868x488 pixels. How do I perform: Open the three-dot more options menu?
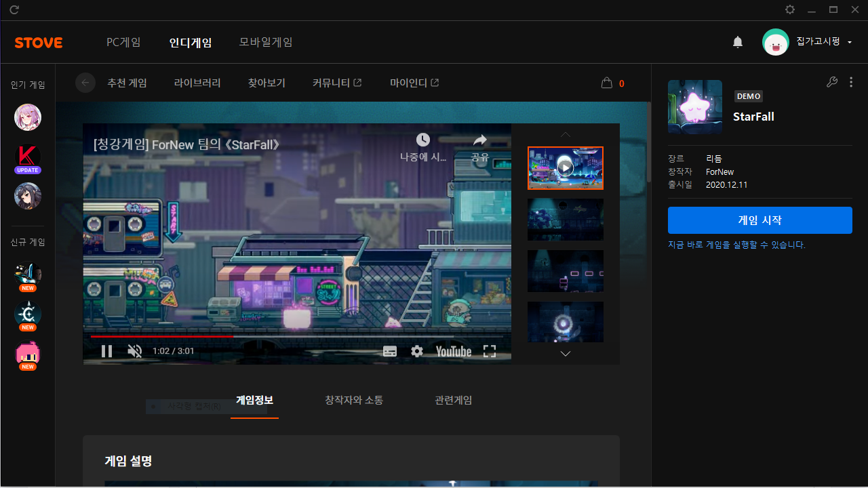[x=851, y=82]
